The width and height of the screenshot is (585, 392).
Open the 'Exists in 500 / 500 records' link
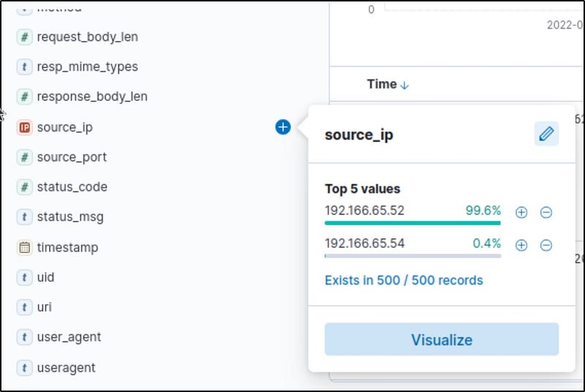tap(404, 280)
